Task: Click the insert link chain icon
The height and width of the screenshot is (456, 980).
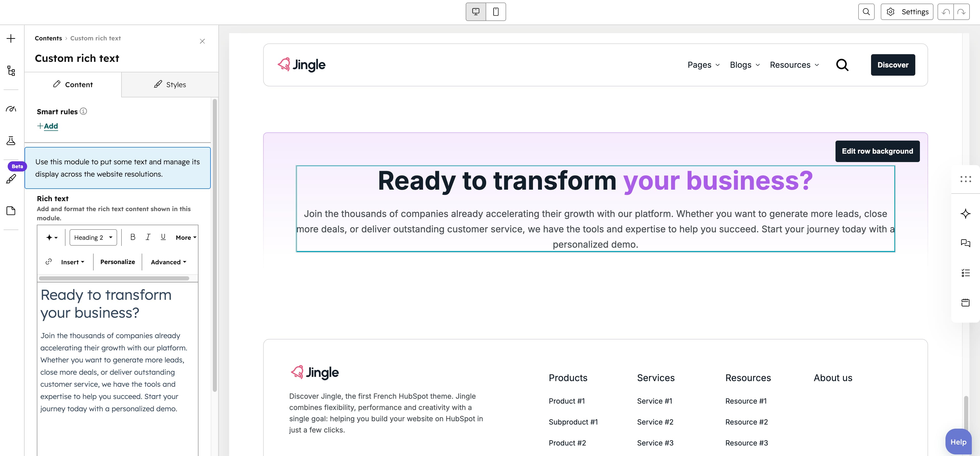Action: click(49, 262)
